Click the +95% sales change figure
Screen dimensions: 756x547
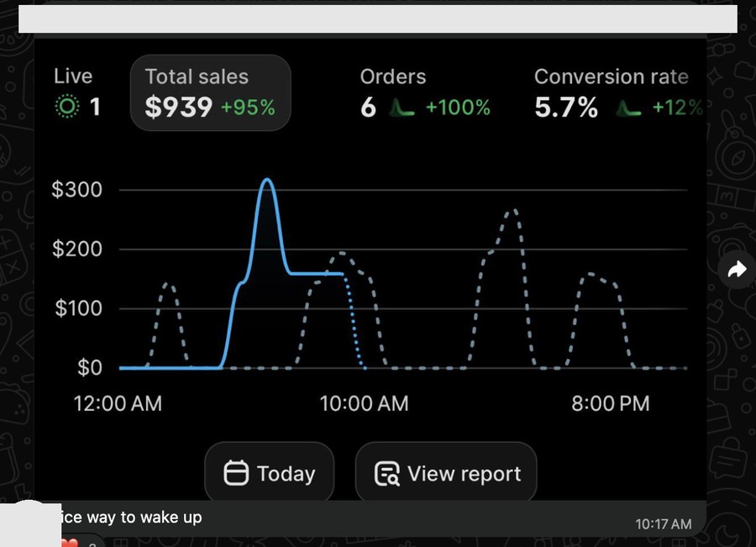tap(248, 108)
